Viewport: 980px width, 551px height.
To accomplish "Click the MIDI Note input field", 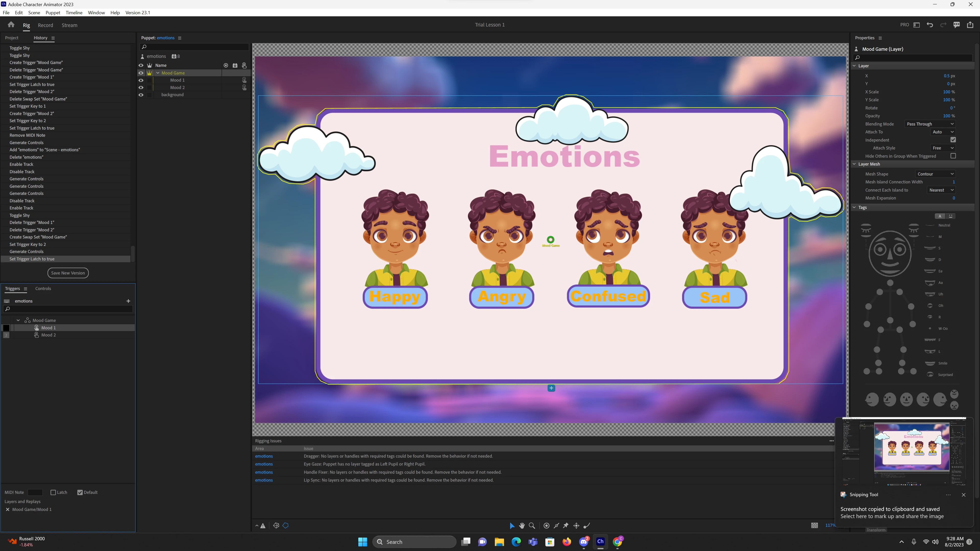I will pyautogui.click(x=35, y=492).
